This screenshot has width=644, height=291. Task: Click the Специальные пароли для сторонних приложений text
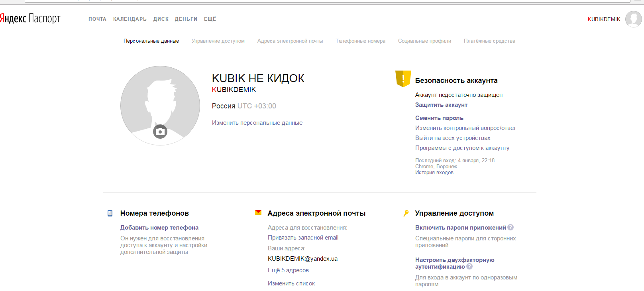coord(466,242)
